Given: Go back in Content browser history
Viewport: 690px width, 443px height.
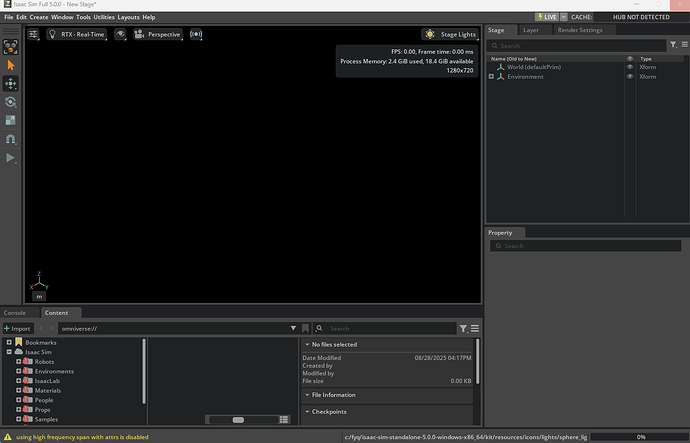Looking at the screenshot, I should [41, 328].
